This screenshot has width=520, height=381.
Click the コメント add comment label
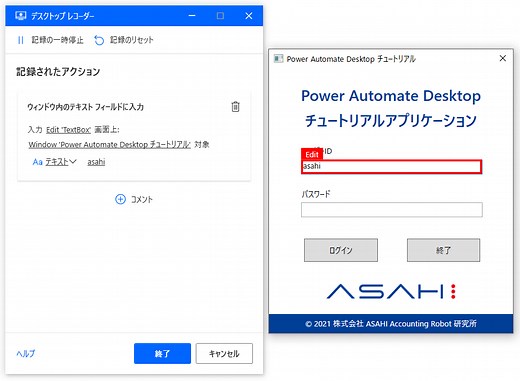(142, 199)
